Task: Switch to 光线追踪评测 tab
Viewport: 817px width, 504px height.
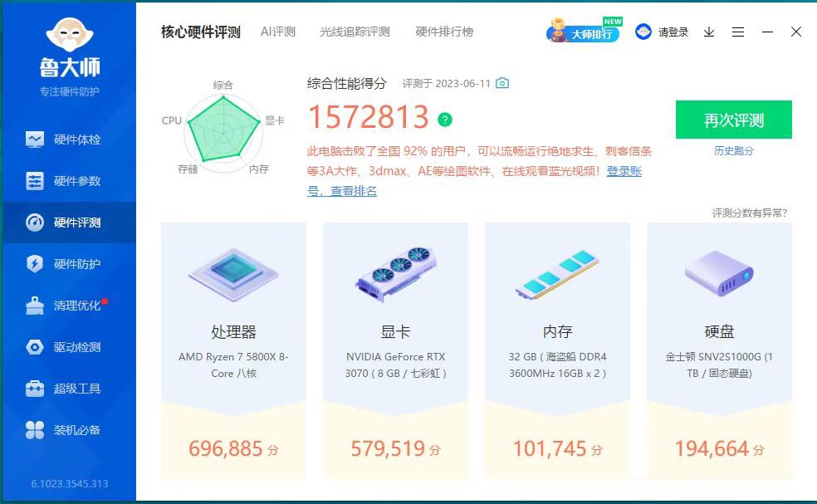Action: coord(355,32)
